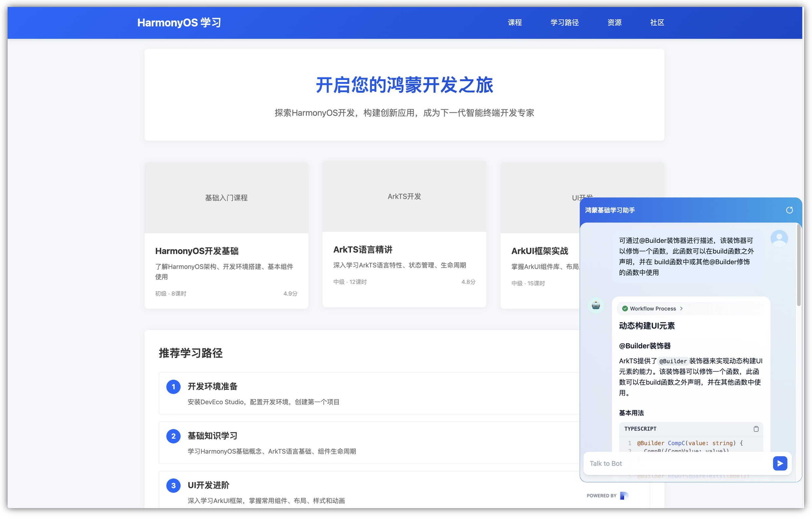Open the HarmonyOS开发基础 course card
Image resolution: width=812 pixels, height=519 pixels.
(x=226, y=235)
